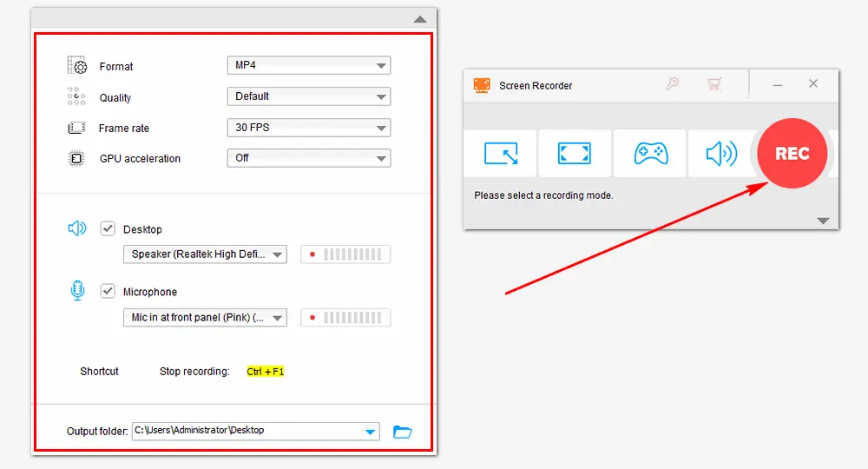
Task: Choose audio-only recording mode
Action: pyautogui.click(x=721, y=154)
